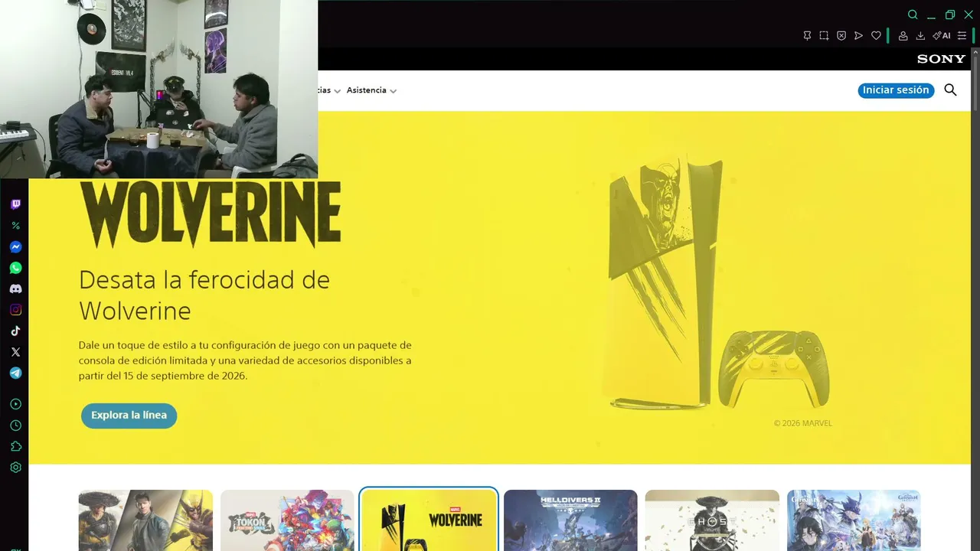Click the Explora la línea button
Viewport: 980px width, 551px height.
[x=129, y=416]
